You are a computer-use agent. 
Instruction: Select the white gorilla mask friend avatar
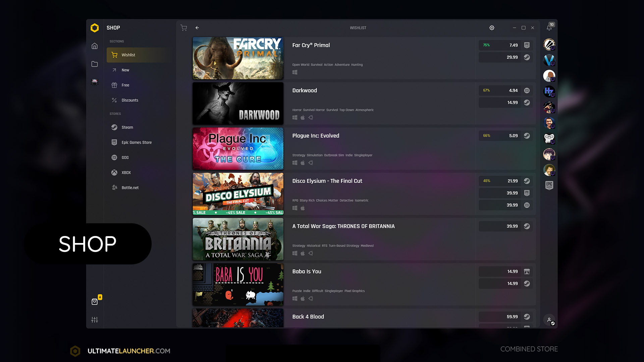click(x=549, y=138)
